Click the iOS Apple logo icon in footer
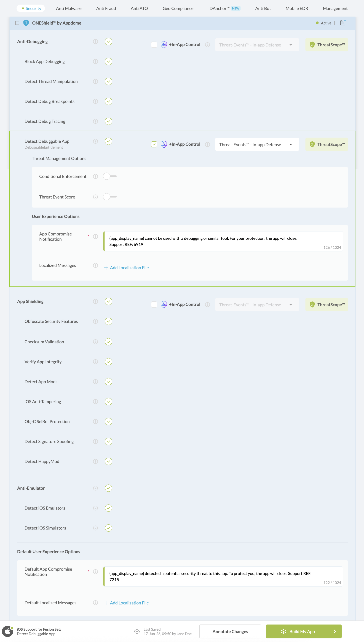 pyautogui.click(x=8, y=632)
